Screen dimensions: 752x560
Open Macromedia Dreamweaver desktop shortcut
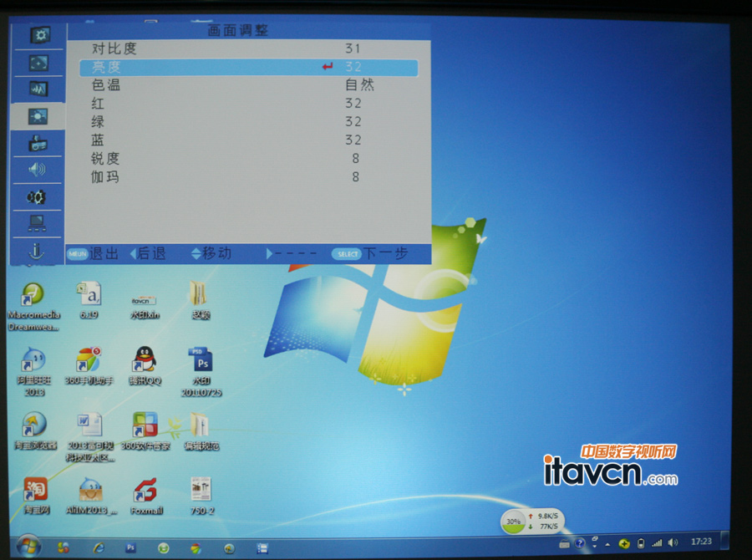[33, 306]
